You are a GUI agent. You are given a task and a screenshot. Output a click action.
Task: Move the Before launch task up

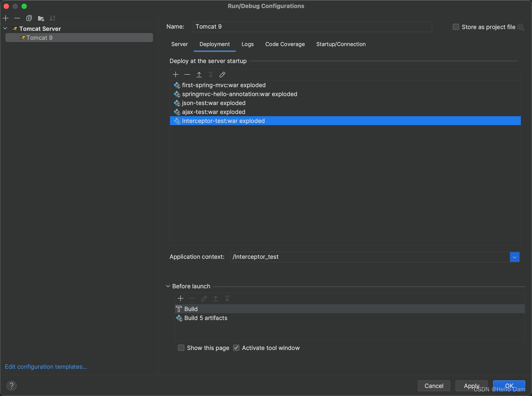(x=216, y=298)
